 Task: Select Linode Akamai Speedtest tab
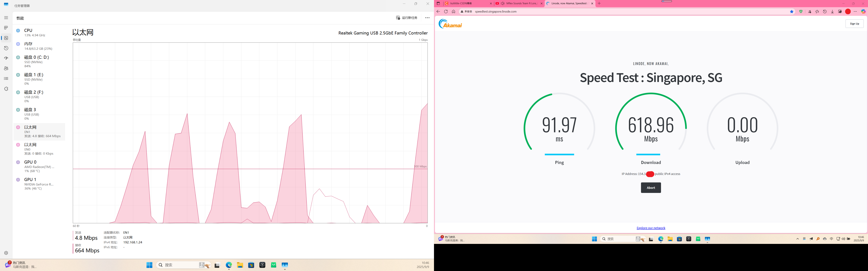coord(570,3)
